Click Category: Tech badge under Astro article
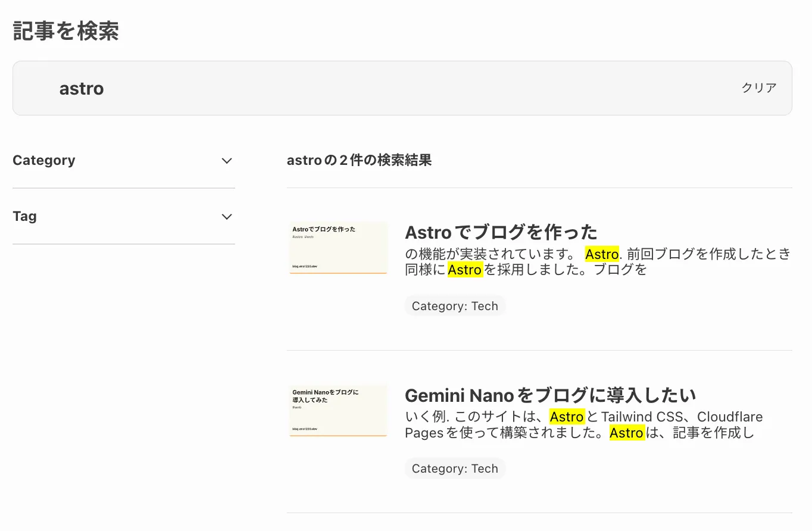The height and width of the screenshot is (531, 812). point(455,306)
